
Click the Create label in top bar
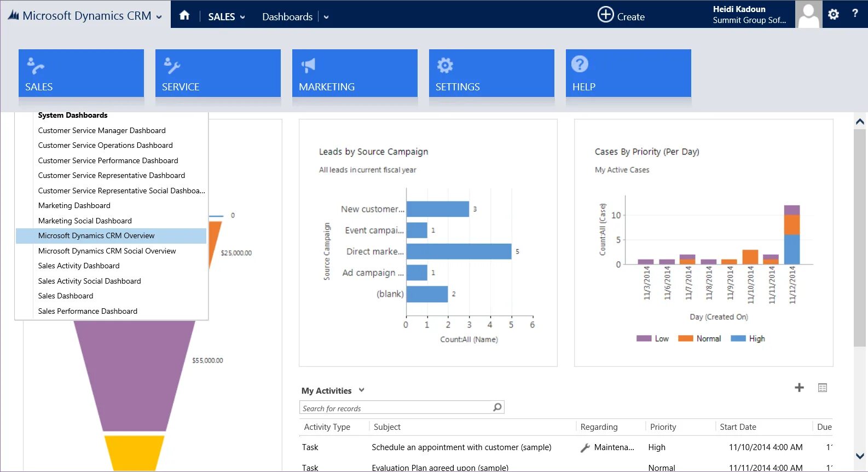tap(631, 17)
